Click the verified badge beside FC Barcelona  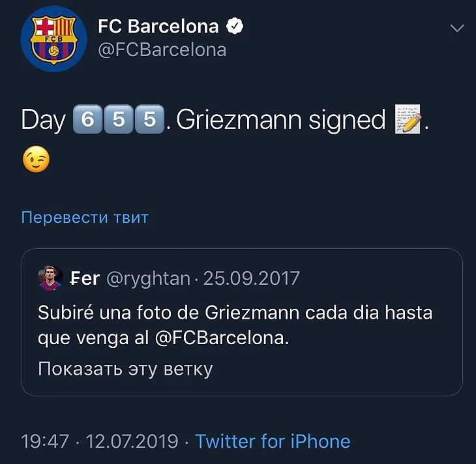[235, 26]
